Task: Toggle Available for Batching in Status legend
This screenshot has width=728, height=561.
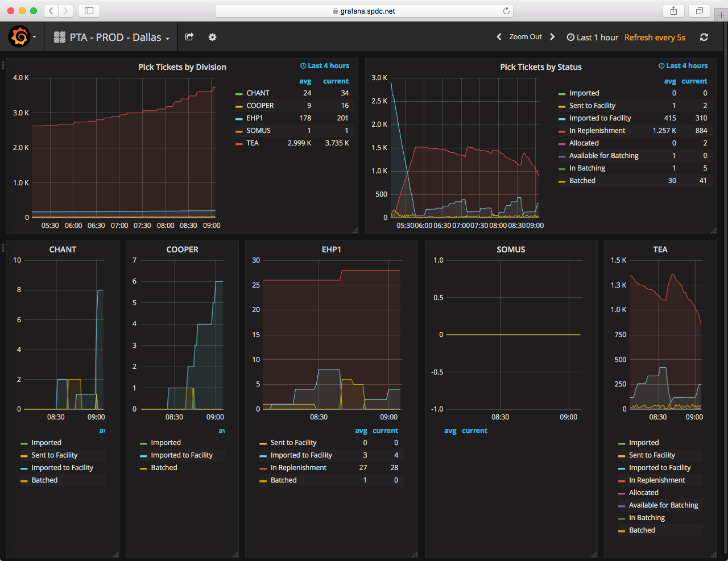Action: 604,156
